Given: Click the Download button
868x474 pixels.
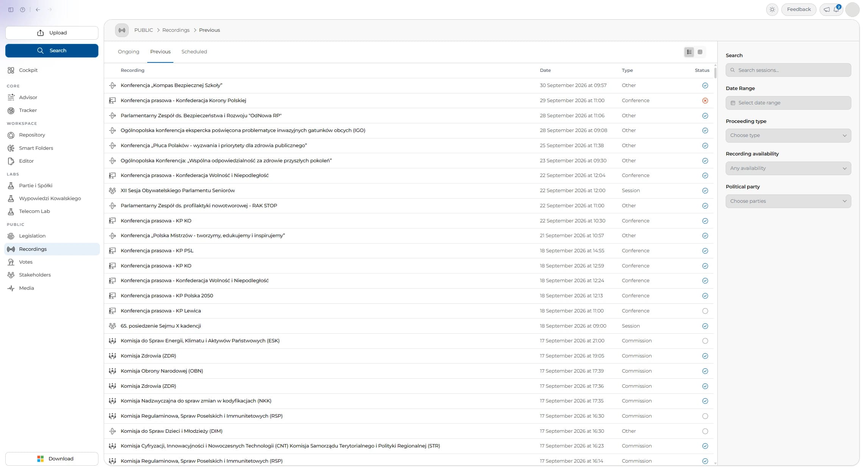Looking at the screenshot, I should (52, 459).
